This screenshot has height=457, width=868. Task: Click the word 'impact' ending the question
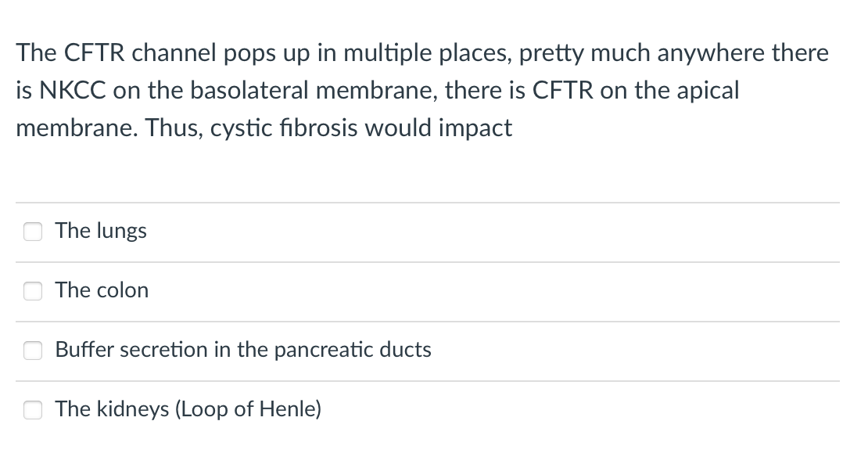[x=475, y=129]
